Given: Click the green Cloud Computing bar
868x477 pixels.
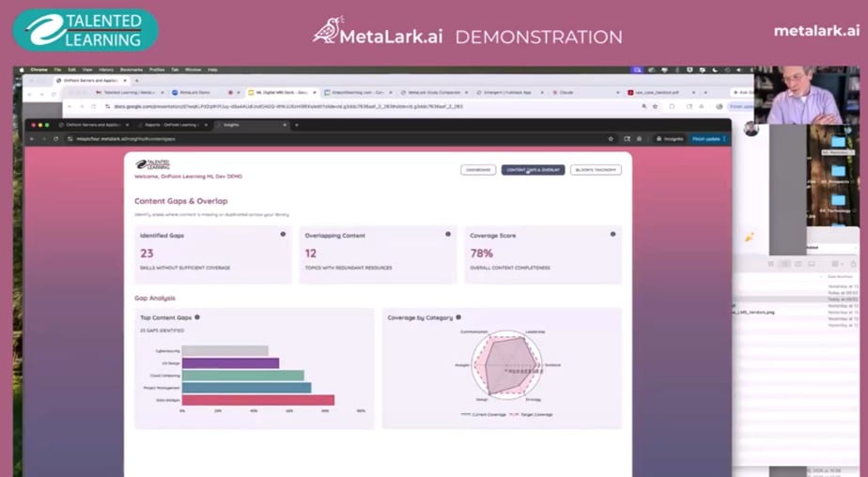Looking at the screenshot, I should click(243, 376).
